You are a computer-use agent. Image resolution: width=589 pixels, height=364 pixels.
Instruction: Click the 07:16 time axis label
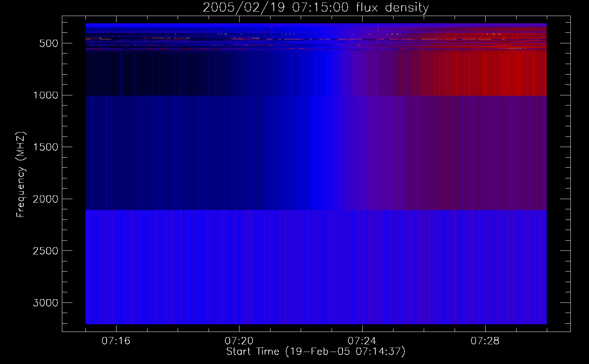pyautogui.click(x=116, y=341)
